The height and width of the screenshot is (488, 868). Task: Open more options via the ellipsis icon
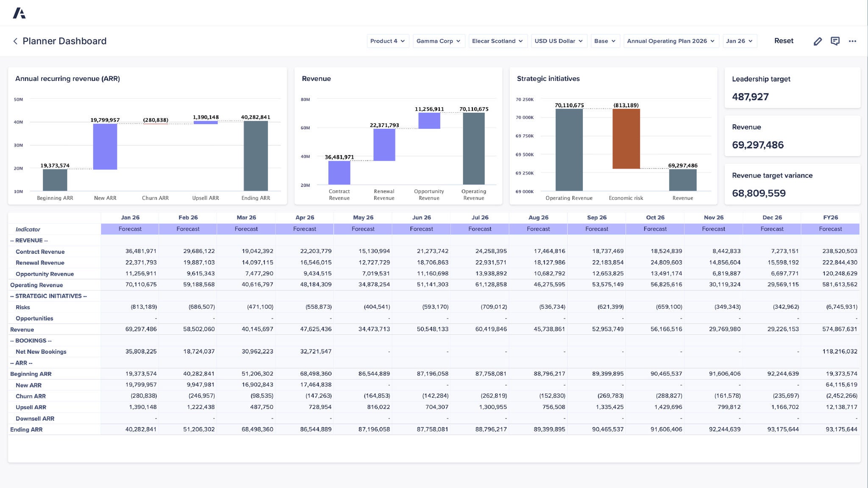coord(853,41)
